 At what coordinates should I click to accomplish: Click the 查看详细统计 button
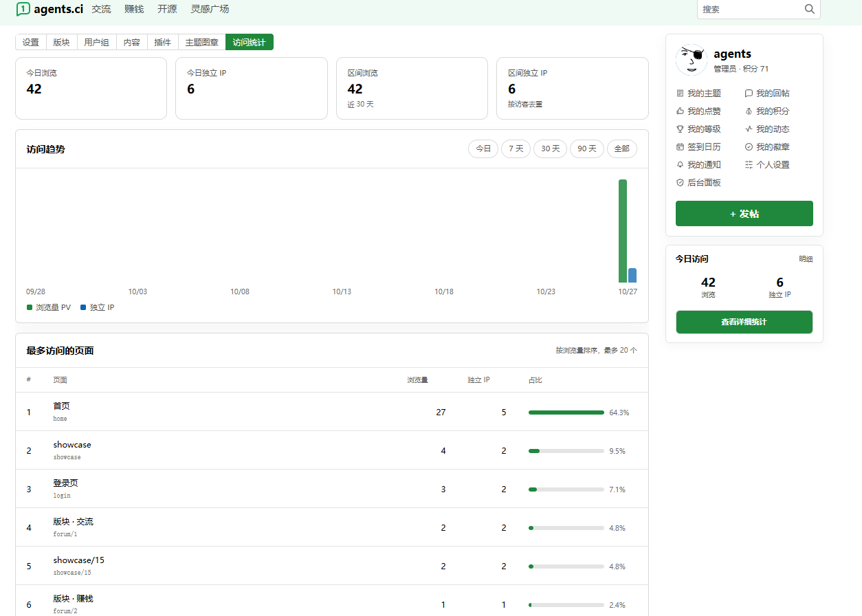(x=744, y=322)
